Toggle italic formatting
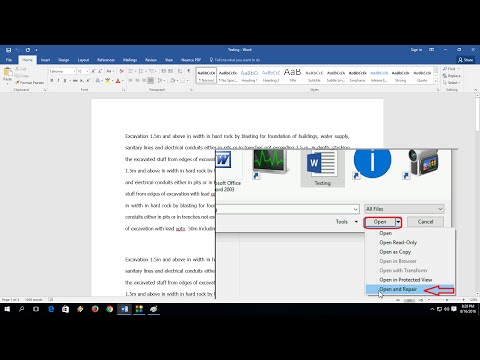Screen dimensions: 480x360 click(58, 81)
